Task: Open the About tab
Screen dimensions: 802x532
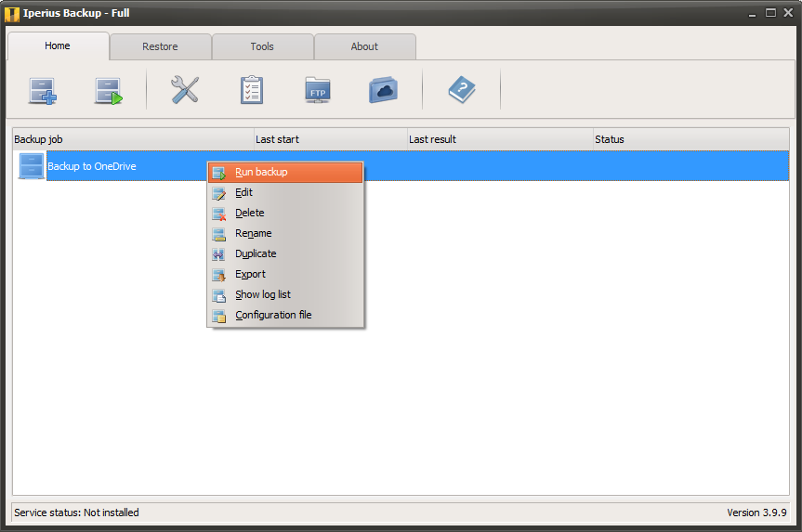Action: tap(364, 46)
